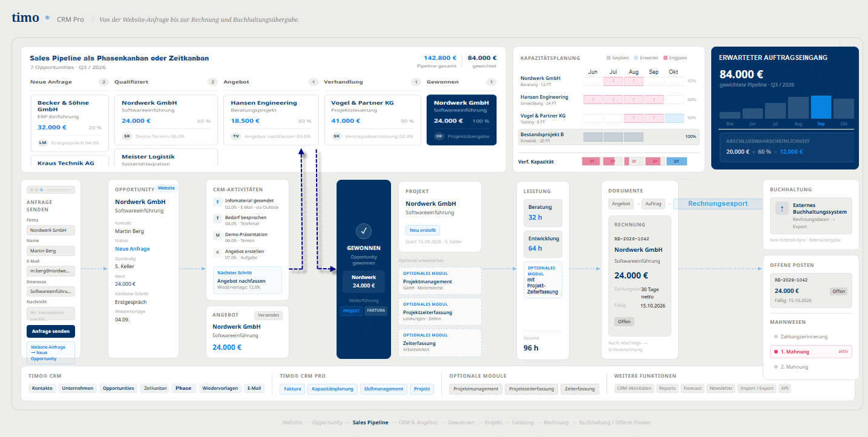The image size is (868, 437).
Task: Click the Bestandsprojekt B capacity row
Action: pyautogui.click(x=609, y=137)
